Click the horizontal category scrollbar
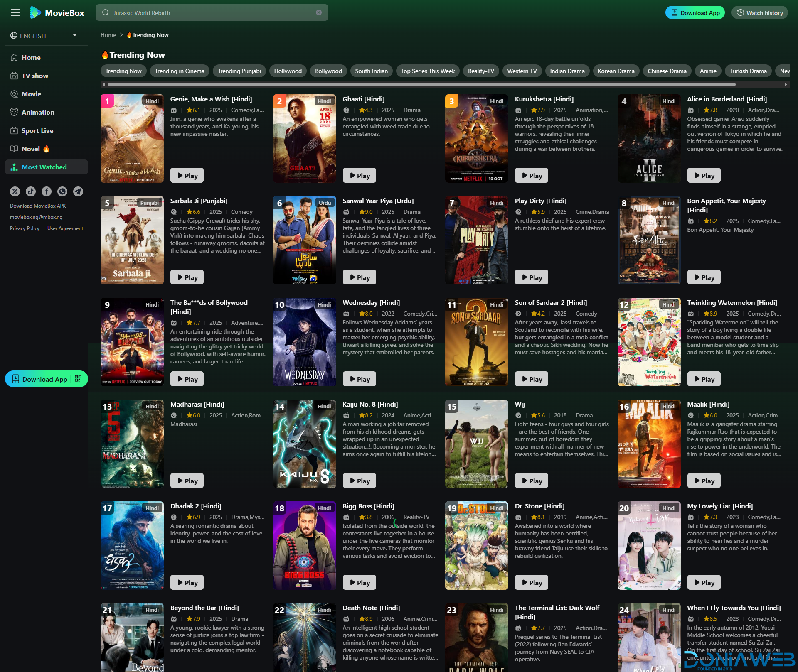Image resolution: width=798 pixels, height=672 pixels. coord(421,84)
